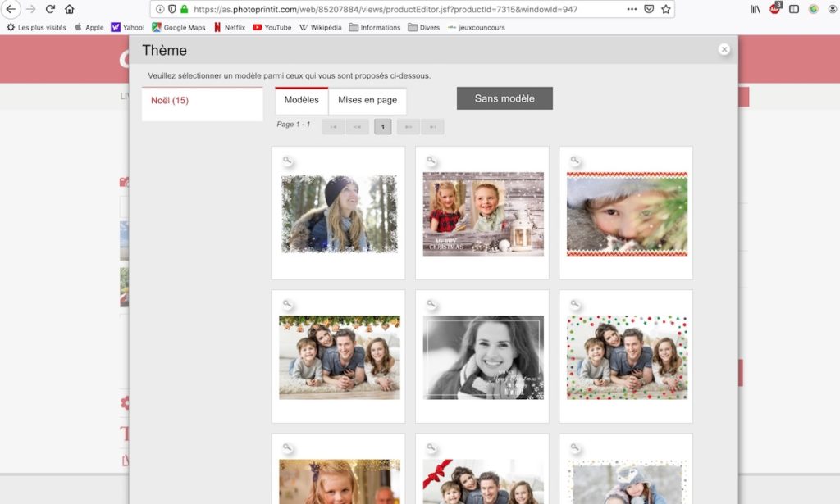
Task: Select page 1 in pagination
Action: click(382, 127)
